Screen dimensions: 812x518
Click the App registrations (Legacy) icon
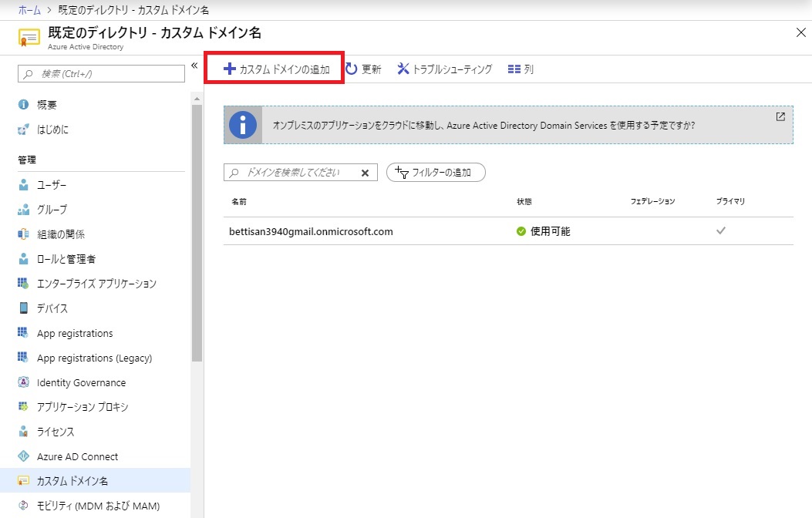(x=23, y=358)
